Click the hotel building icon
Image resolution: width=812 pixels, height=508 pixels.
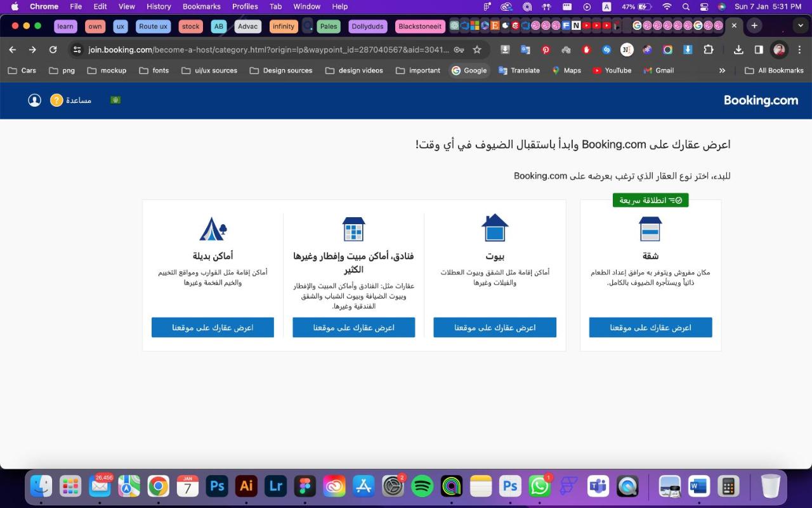pyautogui.click(x=353, y=229)
